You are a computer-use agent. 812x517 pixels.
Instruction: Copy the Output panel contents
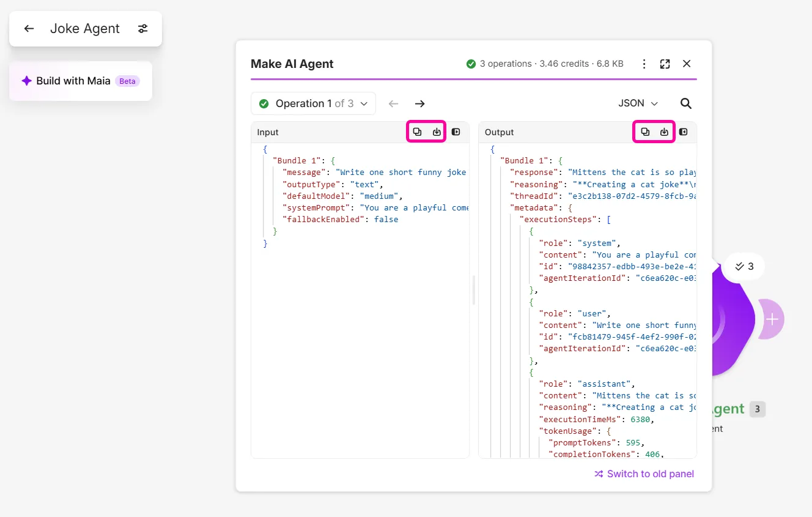tap(645, 132)
